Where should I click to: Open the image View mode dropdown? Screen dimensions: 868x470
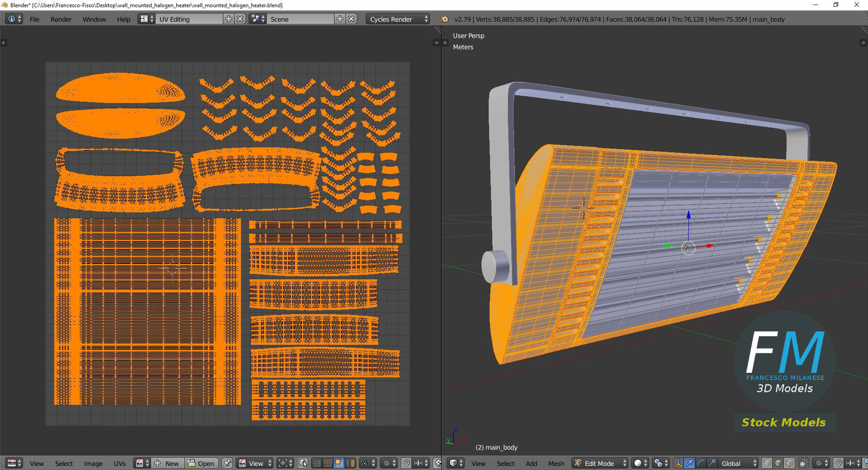(255, 463)
